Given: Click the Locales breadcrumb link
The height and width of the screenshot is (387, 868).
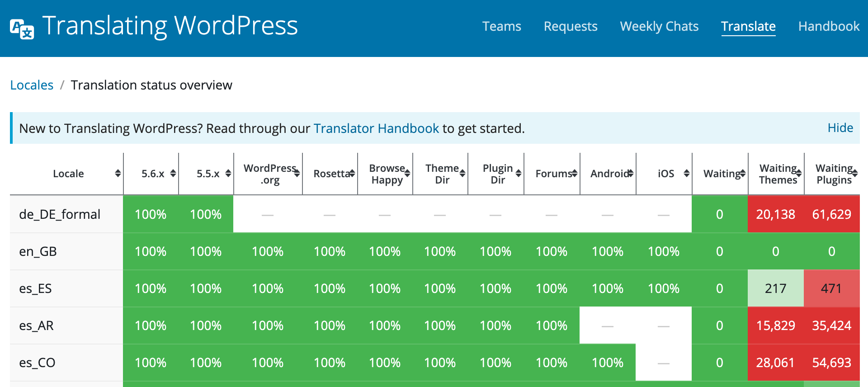Looking at the screenshot, I should click(x=32, y=85).
